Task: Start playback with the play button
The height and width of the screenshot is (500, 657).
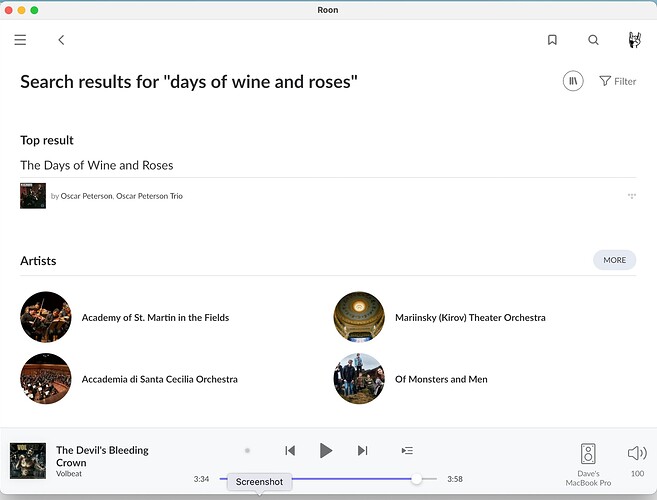Action: [x=326, y=451]
